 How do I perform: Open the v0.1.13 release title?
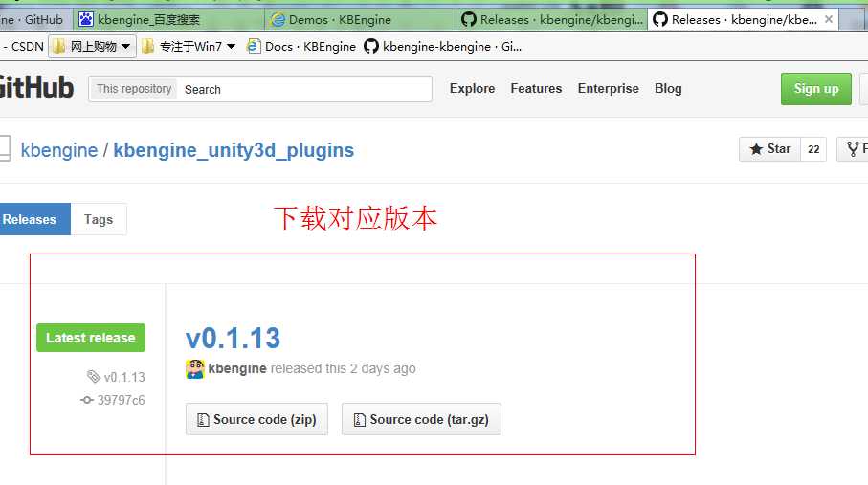coord(234,338)
